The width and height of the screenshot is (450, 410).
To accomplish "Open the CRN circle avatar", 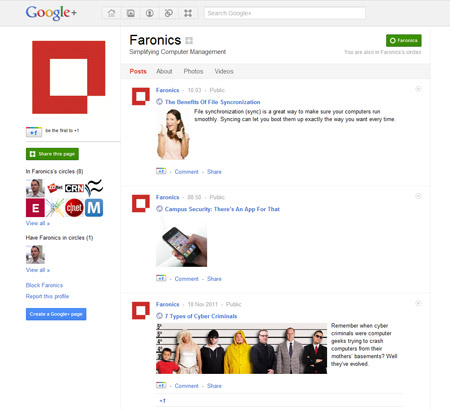I will (74, 188).
